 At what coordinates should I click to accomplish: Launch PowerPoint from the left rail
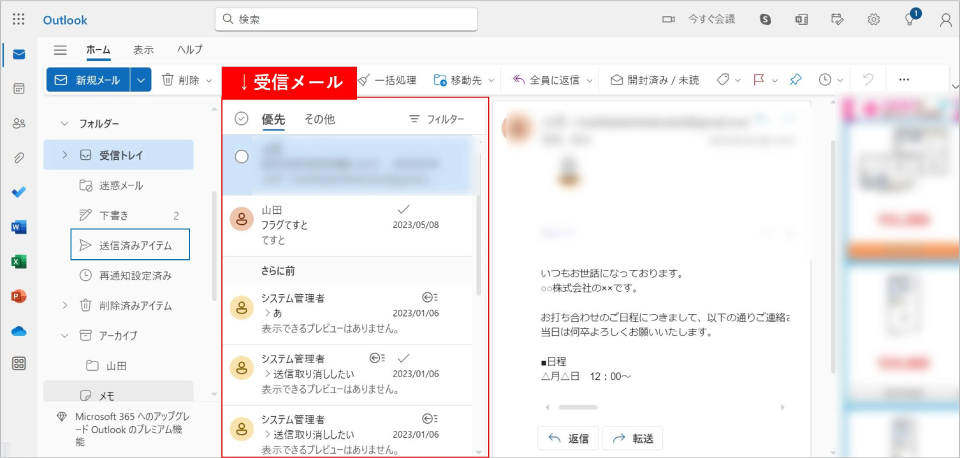pyautogui.click(x=19, y=296)
